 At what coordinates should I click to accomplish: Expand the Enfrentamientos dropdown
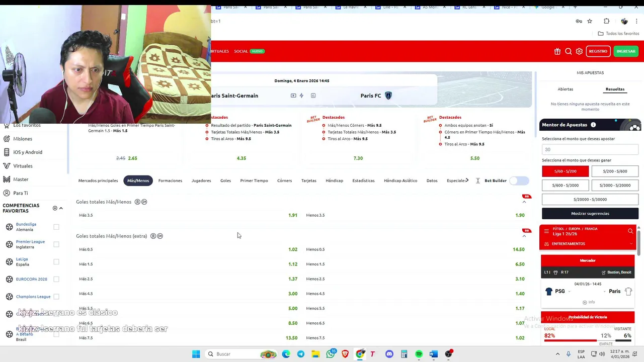coord(631,244)
